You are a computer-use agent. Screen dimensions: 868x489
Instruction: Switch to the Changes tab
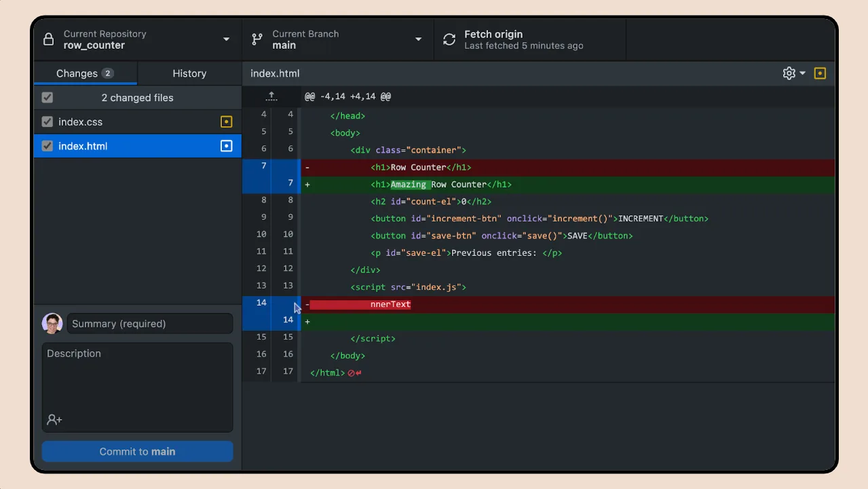click(85, 73)
